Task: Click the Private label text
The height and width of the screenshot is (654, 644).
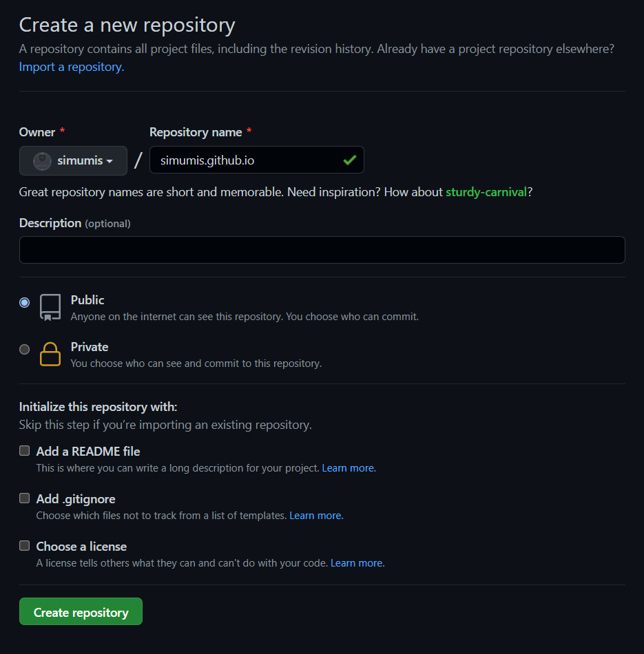Action: coord(90,346)
